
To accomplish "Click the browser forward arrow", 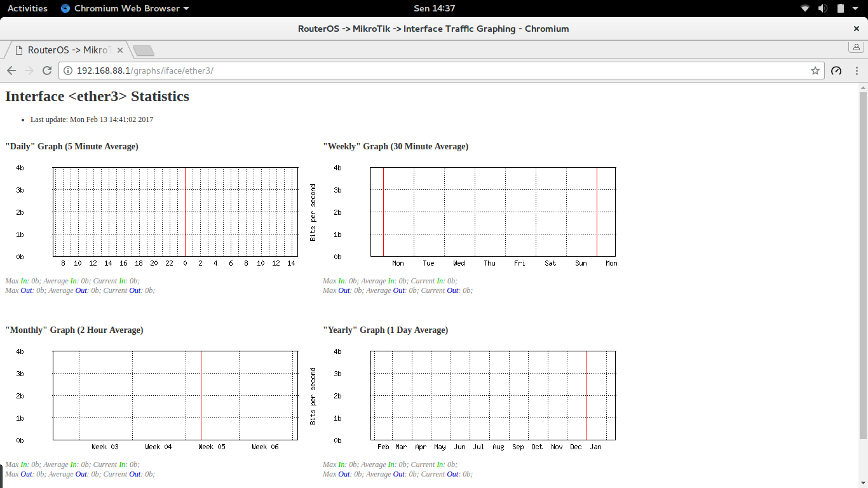I will [29, 71].
